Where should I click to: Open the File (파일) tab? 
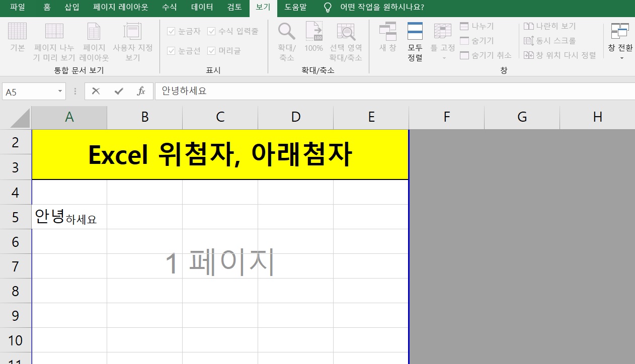click(x=17, y=8)
